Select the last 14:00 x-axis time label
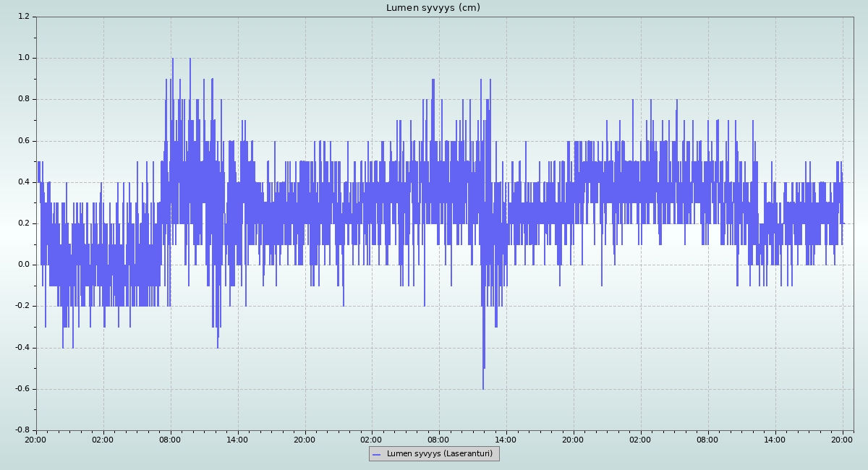Viewport: 868px width, 470px height. (775, 439)
